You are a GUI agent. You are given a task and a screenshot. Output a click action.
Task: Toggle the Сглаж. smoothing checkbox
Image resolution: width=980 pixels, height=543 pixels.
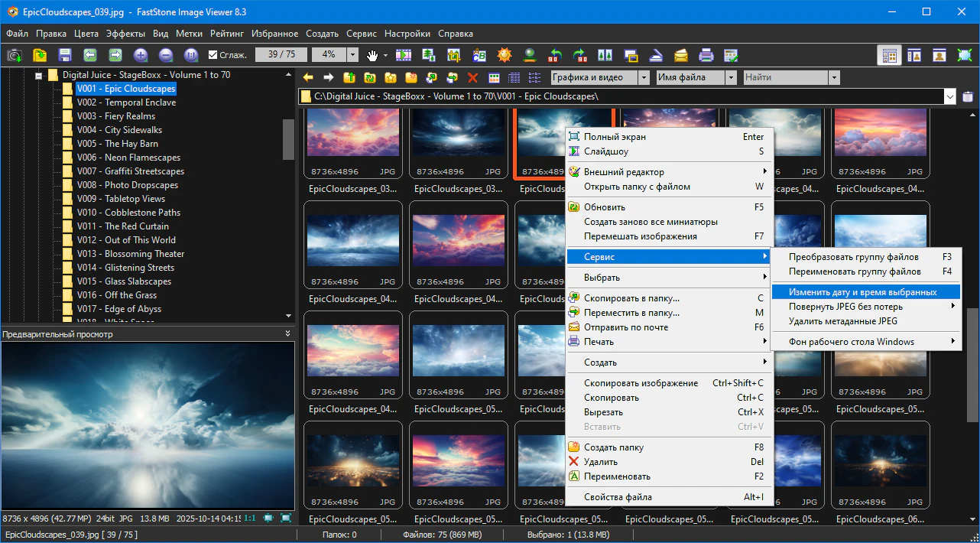point(213,55)
